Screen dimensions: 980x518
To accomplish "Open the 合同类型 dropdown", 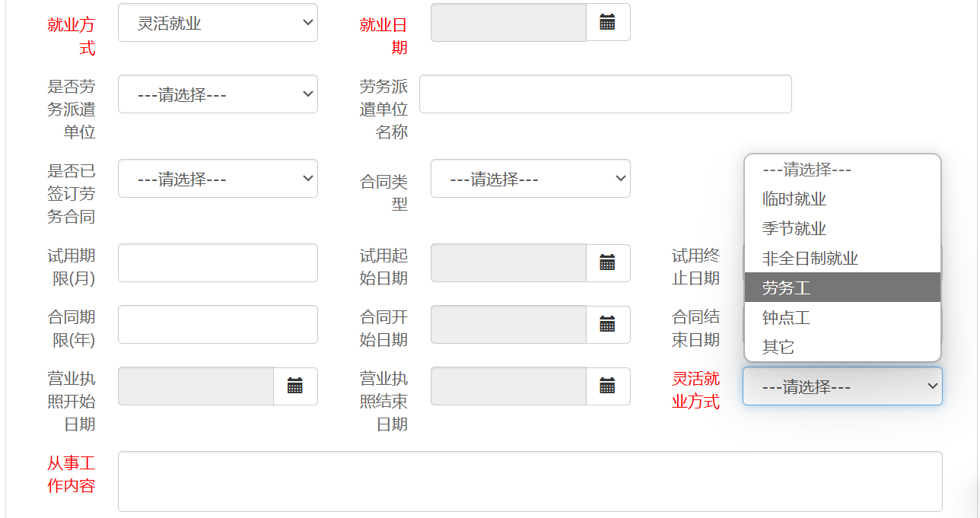I will (530, 179).
